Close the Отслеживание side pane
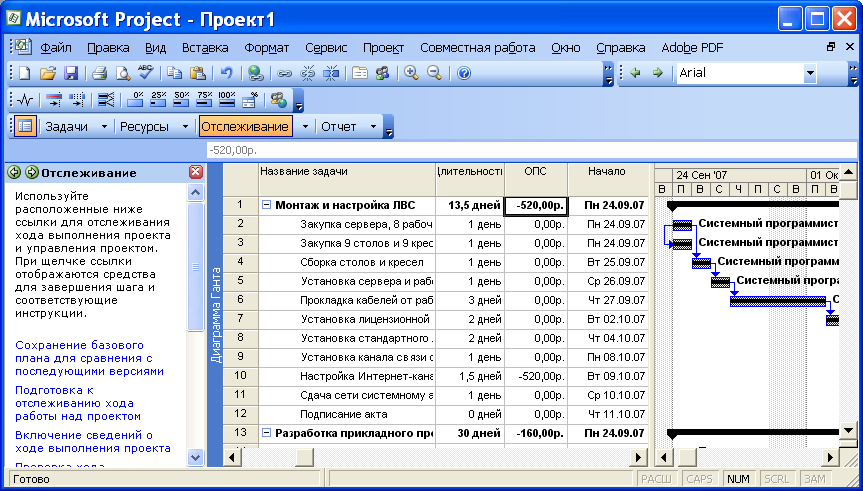Image resolution: width=863 pixels, height=491 pixels. pyautogui.click(x=196, y=172)
